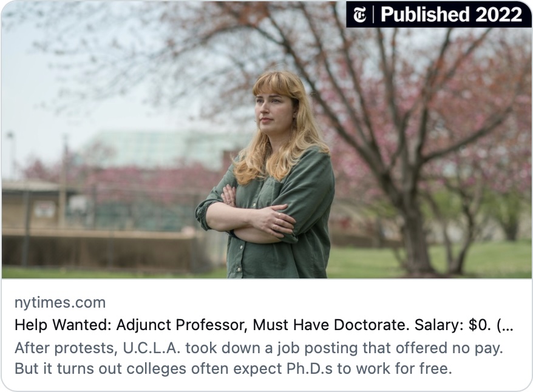Click the truncated ellipsis ending the headline
533x392 pixels.
point(506,325)
